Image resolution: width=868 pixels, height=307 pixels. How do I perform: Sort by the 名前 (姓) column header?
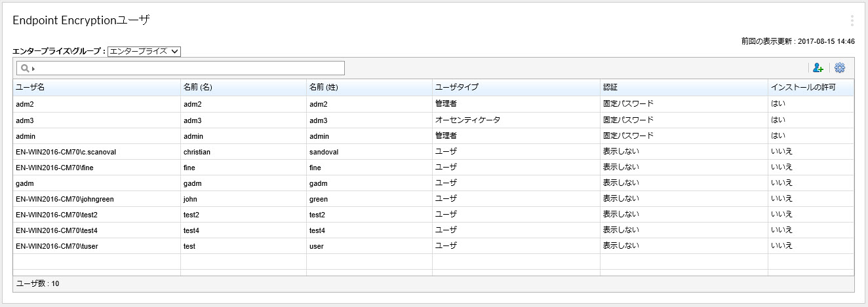[323, 88]
